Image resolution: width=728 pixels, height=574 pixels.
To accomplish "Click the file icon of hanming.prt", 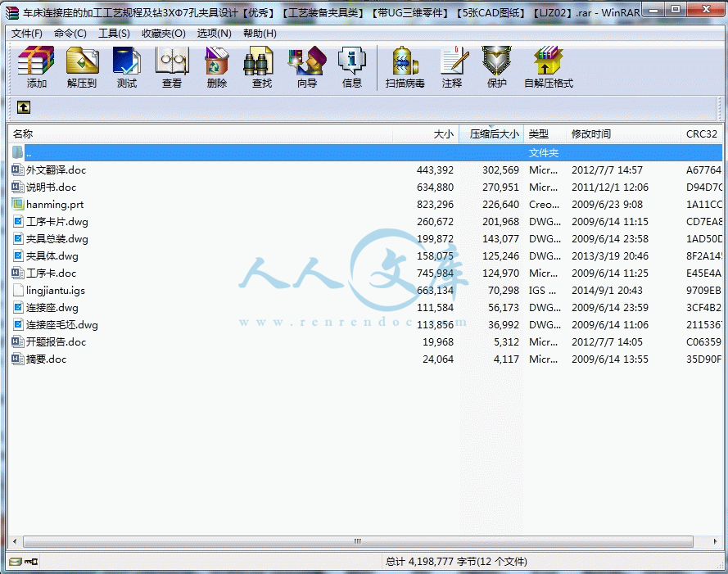I will 18,205.
